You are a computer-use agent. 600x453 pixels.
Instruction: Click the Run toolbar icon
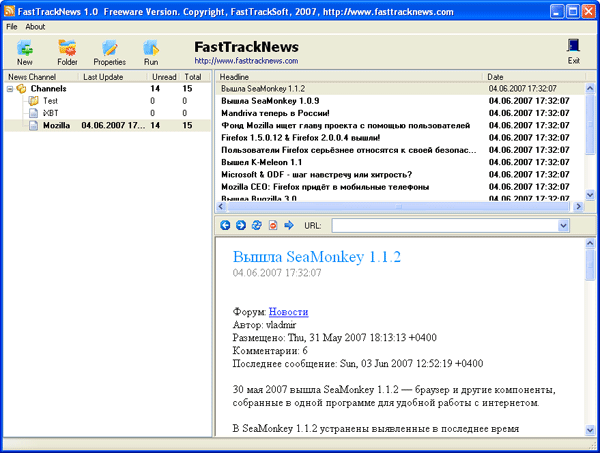tap(151, 52)
